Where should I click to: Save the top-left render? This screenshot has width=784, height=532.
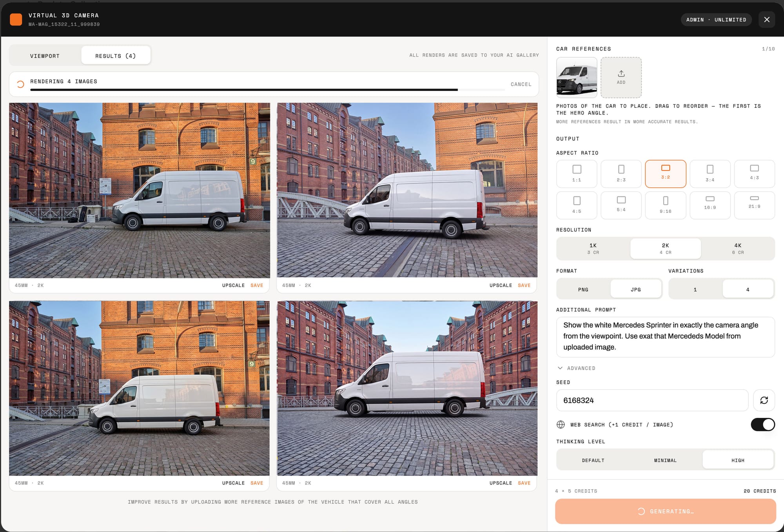[257, 285]
